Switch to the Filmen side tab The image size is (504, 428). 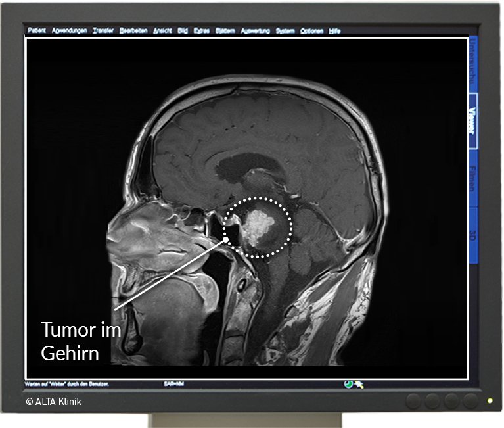(x=473, y=179)
